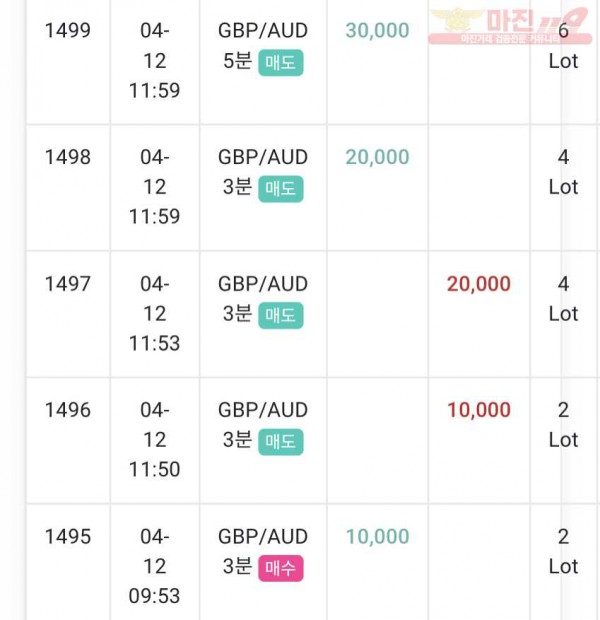The height and width of the screenshot is (620, 600).
Task: Click the red 20,000 amount in row 1497
Action: (479, 284)
